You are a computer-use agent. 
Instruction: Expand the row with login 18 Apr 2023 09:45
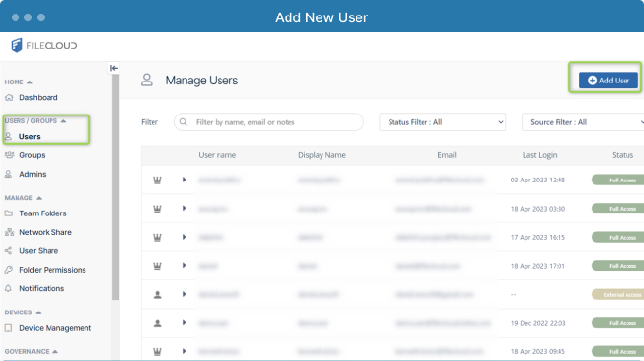(184, 351)
